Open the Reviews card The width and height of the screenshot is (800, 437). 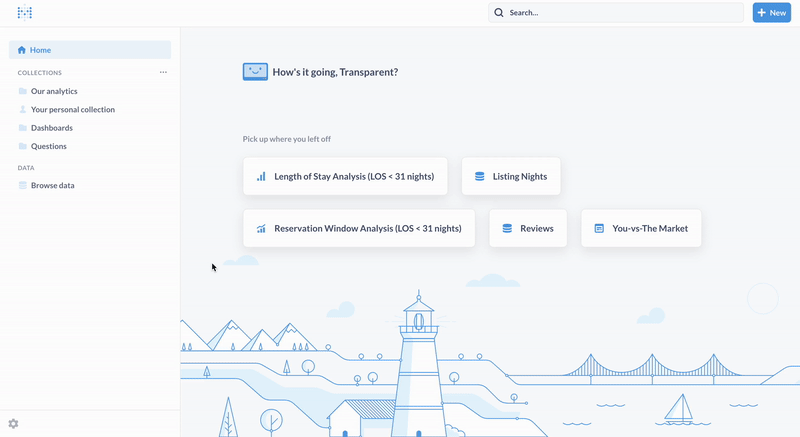pos(528,228)
